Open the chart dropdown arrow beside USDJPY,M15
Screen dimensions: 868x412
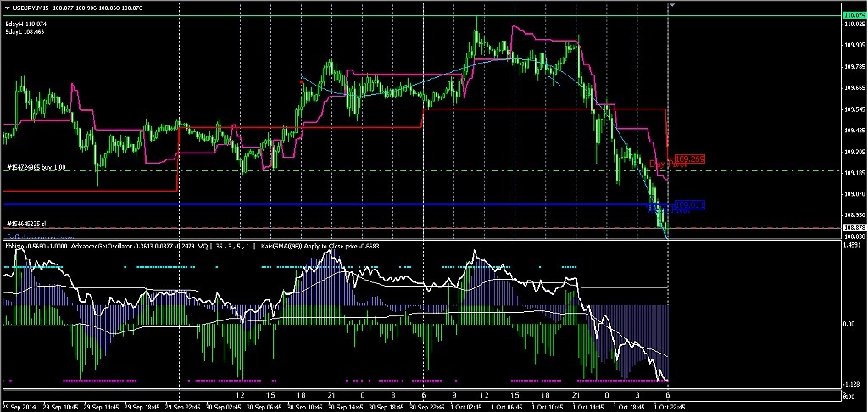click(7, 7)
